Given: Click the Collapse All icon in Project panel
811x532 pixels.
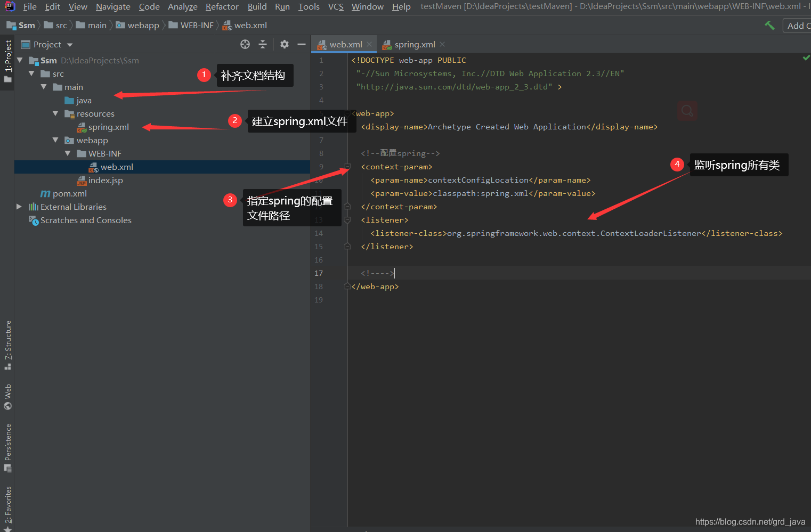Looking at the screenshot, I should [x=263, y=44].
